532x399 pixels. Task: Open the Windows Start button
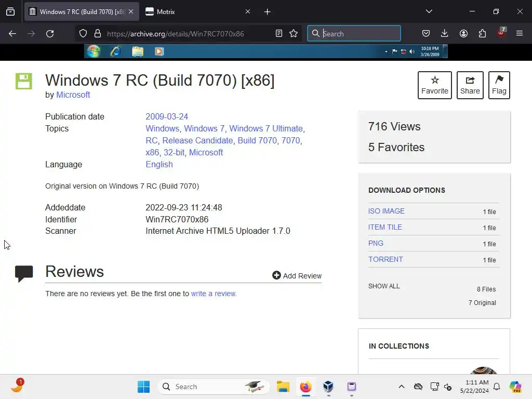click(x=143, y=387)
